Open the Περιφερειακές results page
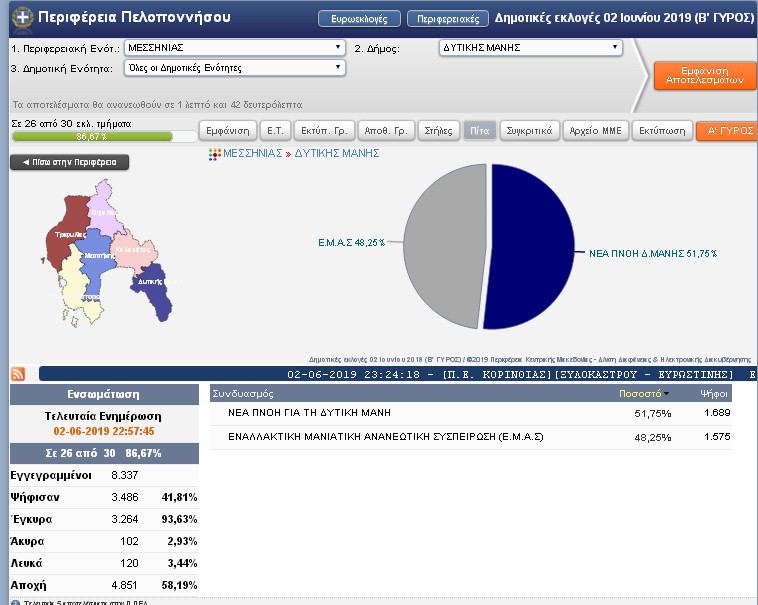This screenshot has width=758, height=605. click(x=448, y=19)
